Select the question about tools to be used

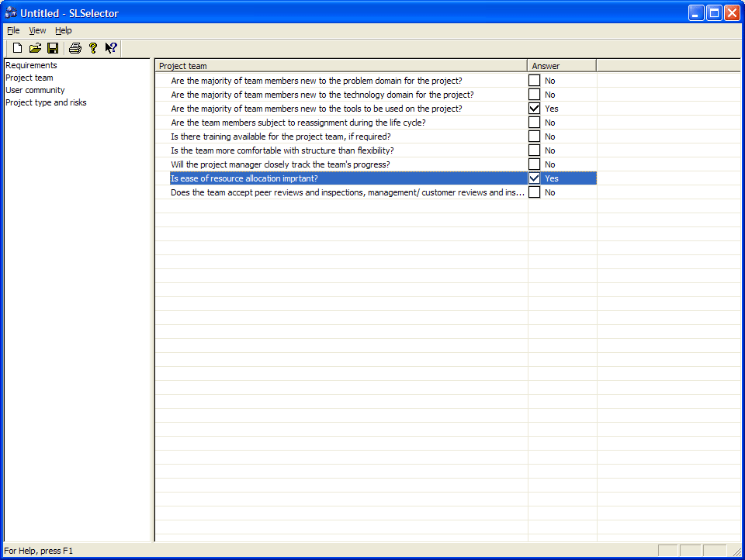[317, 109]
